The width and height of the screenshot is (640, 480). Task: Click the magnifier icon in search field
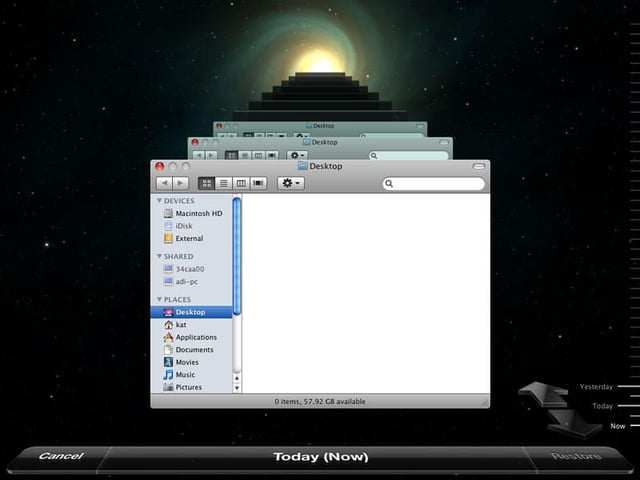[389, 184]
